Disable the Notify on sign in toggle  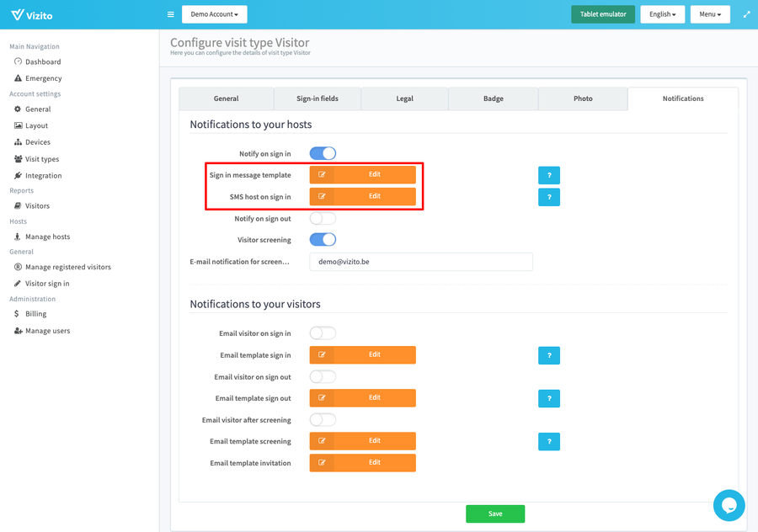click(x=323, y=153)
